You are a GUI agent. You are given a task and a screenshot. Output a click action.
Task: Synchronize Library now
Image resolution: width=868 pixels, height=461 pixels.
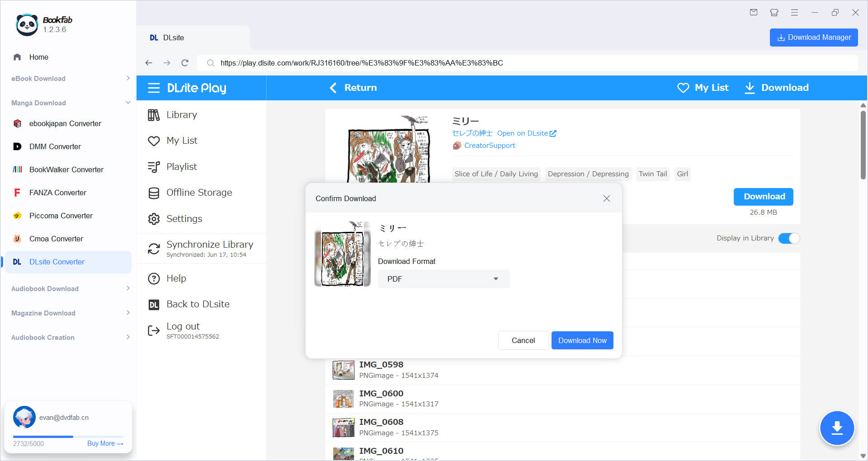[201, 249]
